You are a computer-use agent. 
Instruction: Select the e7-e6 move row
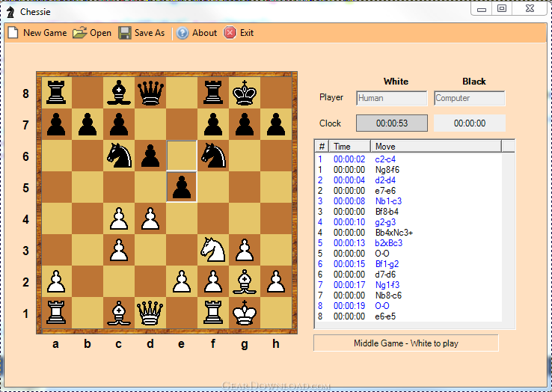[x=408, y=191]
